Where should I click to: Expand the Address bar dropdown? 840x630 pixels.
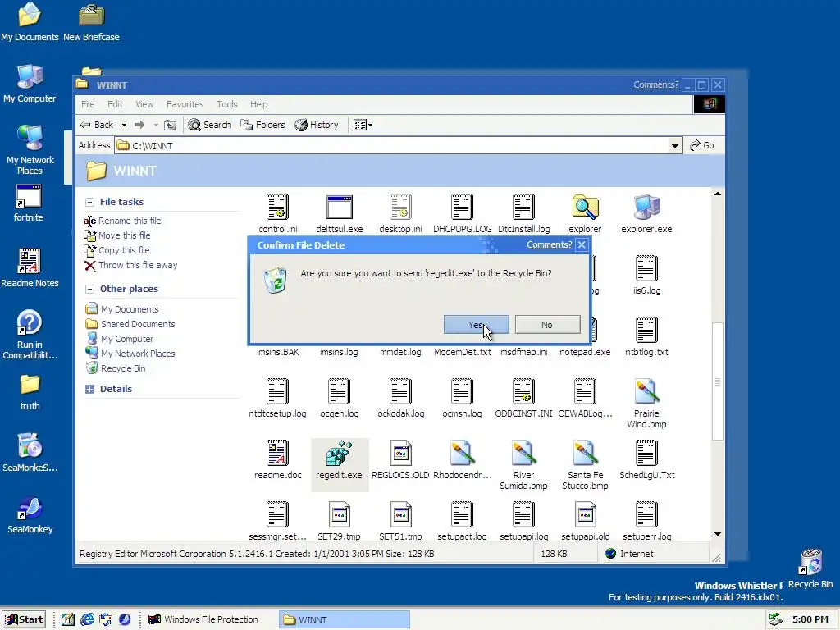pyautogui.click(x=674, y=146)
